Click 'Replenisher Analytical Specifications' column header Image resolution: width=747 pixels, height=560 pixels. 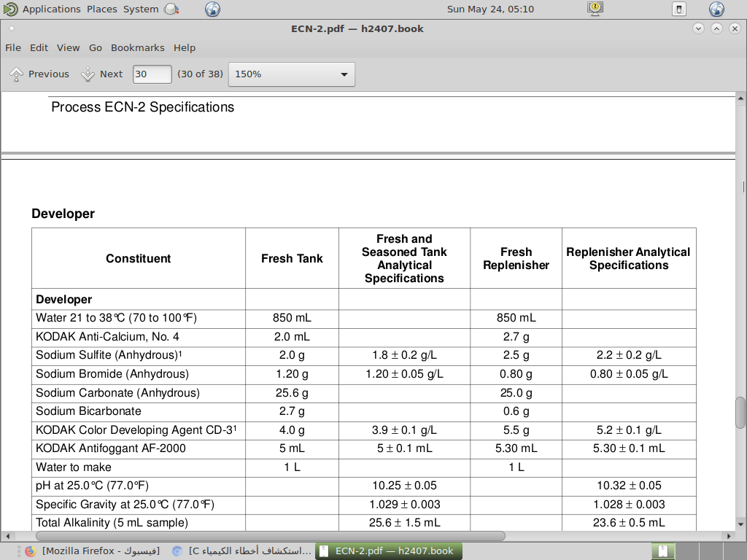[x=628, y=259]
